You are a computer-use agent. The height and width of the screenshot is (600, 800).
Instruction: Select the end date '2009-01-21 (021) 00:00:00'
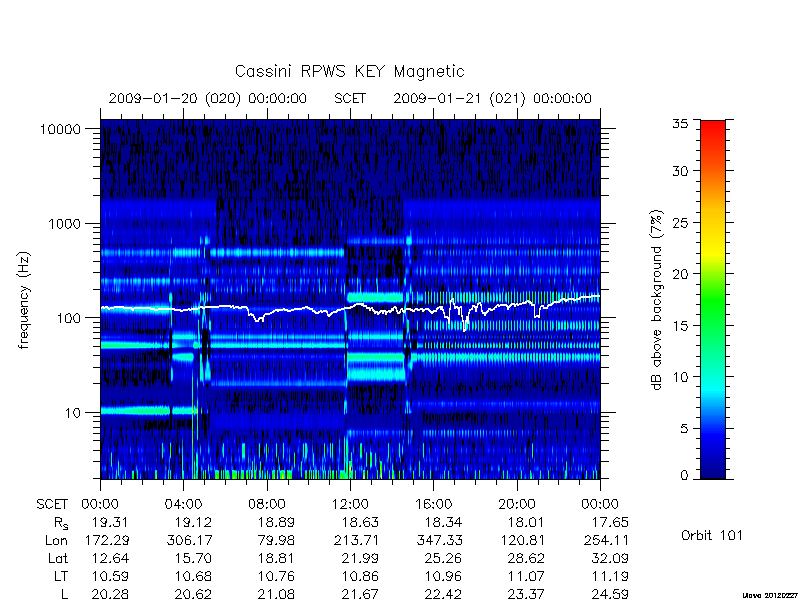492,98
